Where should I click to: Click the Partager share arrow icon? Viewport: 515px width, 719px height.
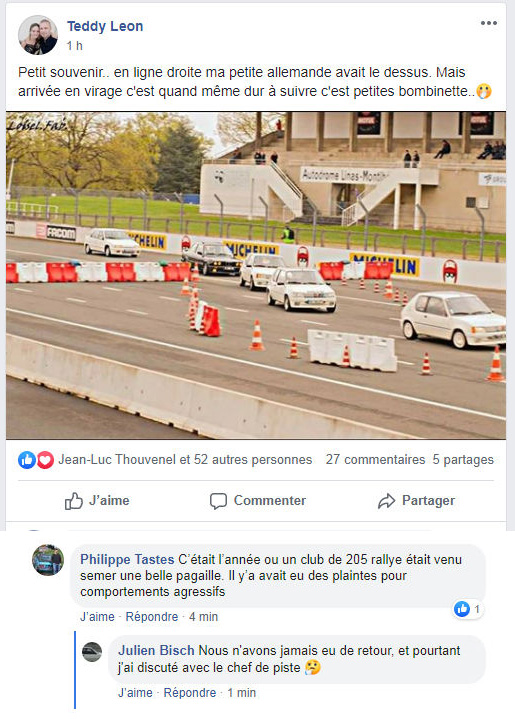click(386, 501)
